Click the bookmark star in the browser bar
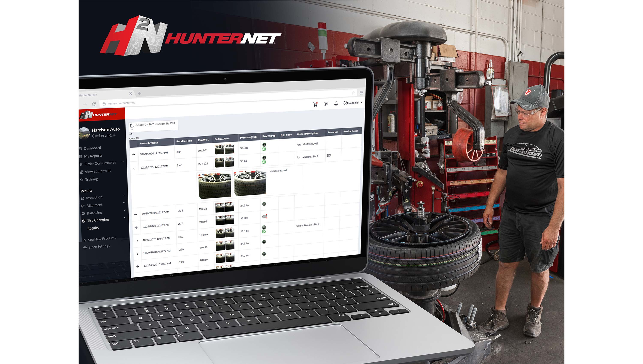The height and width of the screenshot is (364, 643). (x=353, y=93)
